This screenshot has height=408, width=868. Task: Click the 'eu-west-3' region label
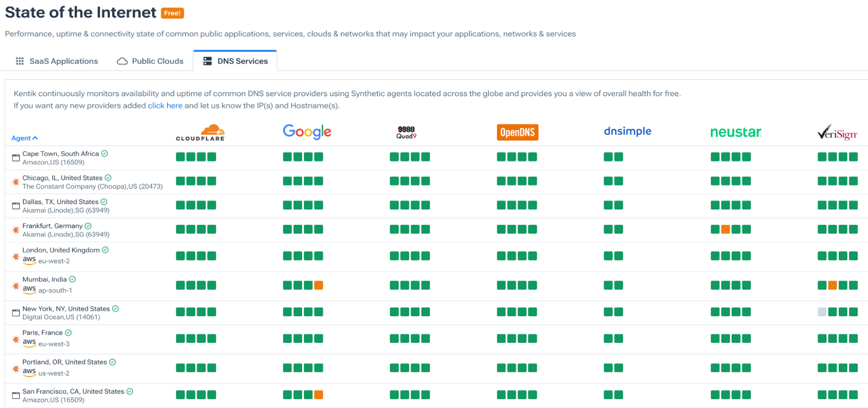[54, 344]
